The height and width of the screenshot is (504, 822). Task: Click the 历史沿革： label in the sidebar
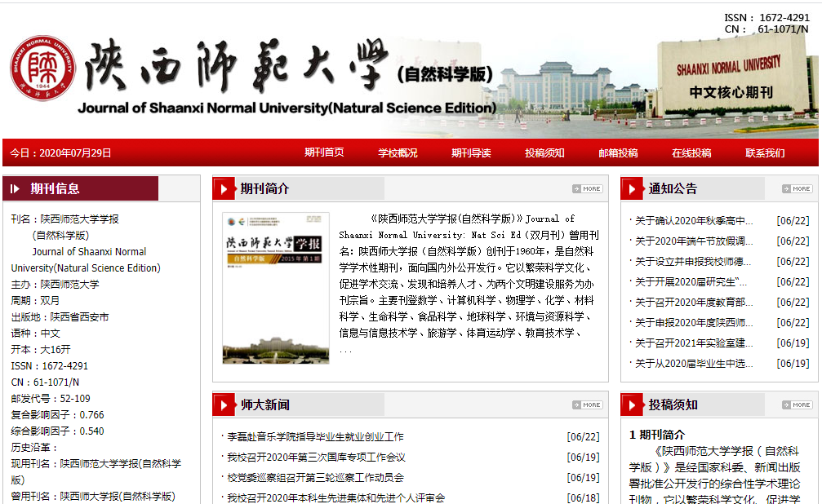(x=34, y=448)
